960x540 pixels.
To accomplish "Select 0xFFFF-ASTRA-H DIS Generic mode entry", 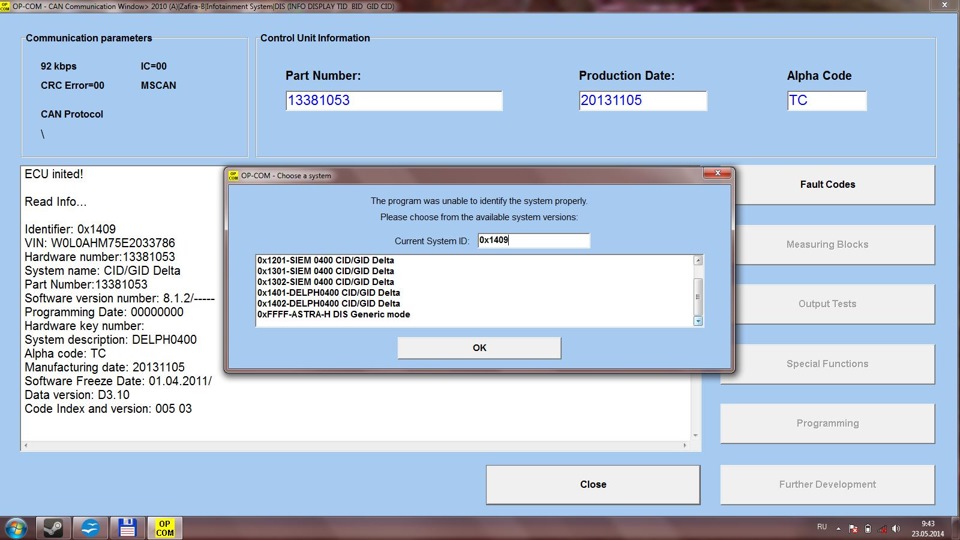I will 333,314.
